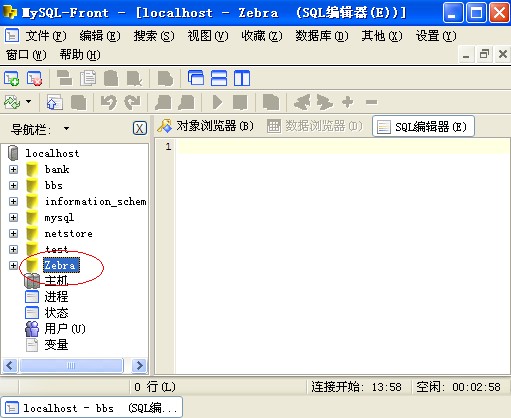Screen dimensions: 511x418
Task: Click the greyed minus icon in toolbar
Action: [x=371, y=102]
